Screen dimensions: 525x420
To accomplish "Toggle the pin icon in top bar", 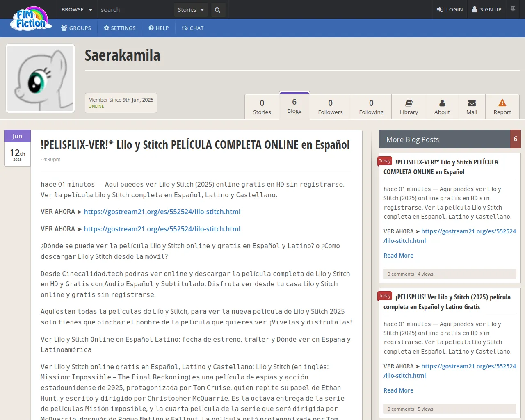I will point(513,9).
